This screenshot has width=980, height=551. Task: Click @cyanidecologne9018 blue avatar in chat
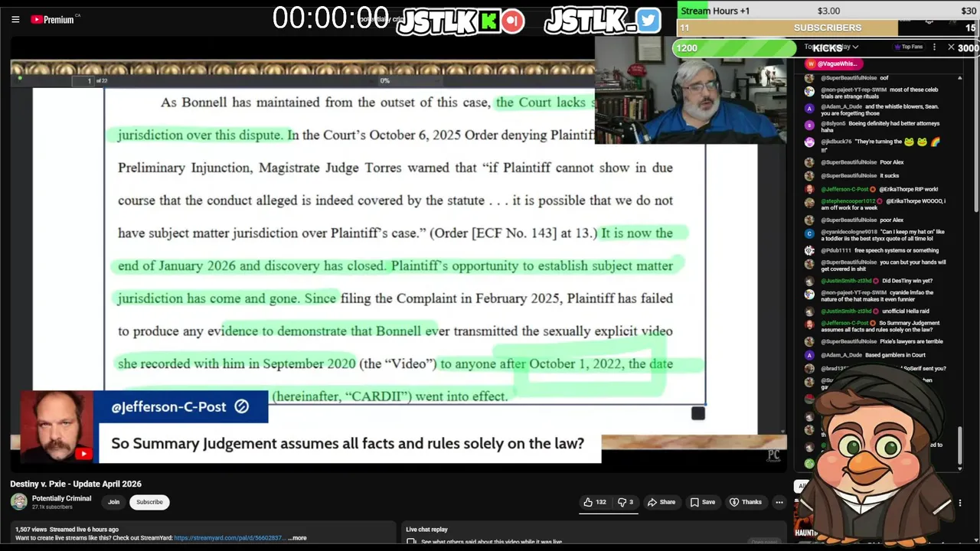[809, 234]
